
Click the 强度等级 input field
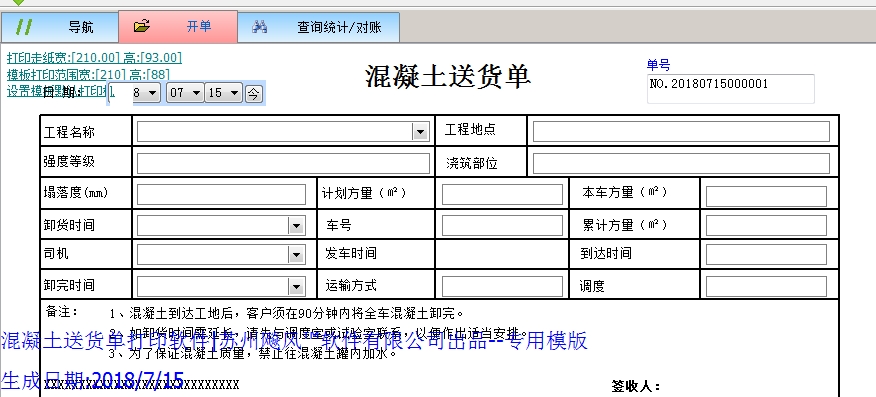pyautogui.click(x=283, y=164)
